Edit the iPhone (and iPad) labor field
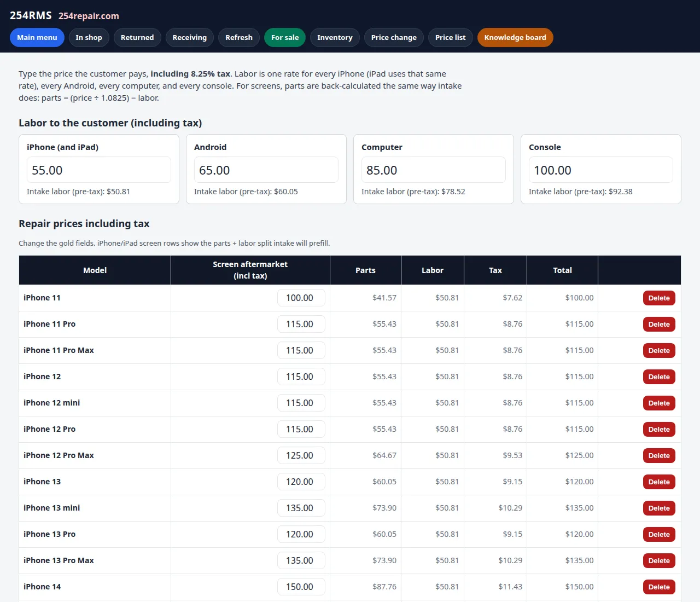700x602 pixels. point(99,170)
